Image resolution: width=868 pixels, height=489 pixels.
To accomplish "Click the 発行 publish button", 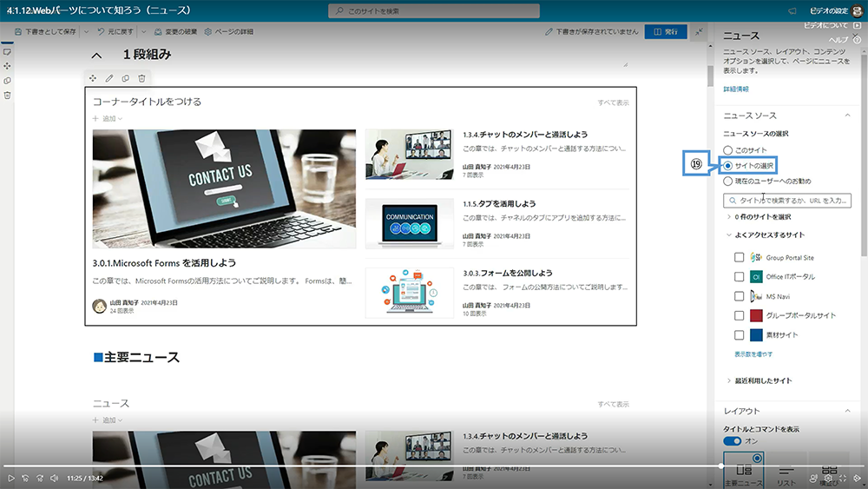I will [x=666, y=31].
